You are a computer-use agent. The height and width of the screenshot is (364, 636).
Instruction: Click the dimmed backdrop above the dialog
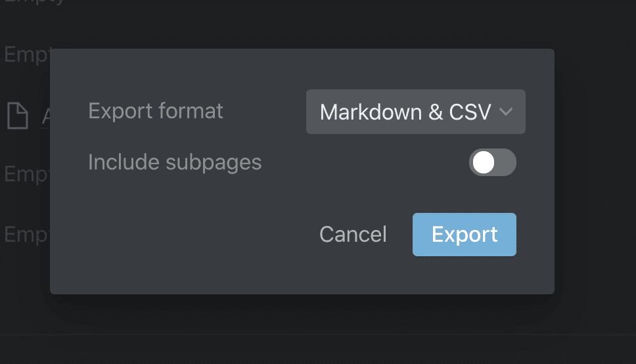tap(302, 24)
